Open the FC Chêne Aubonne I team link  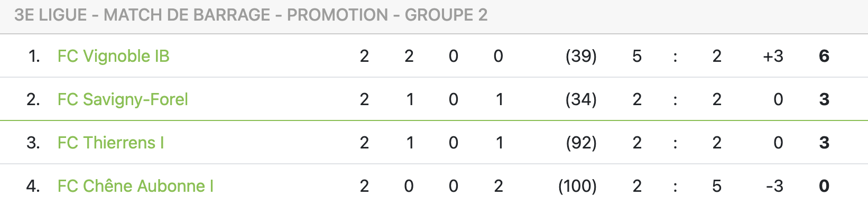click(x=135, y=186)
